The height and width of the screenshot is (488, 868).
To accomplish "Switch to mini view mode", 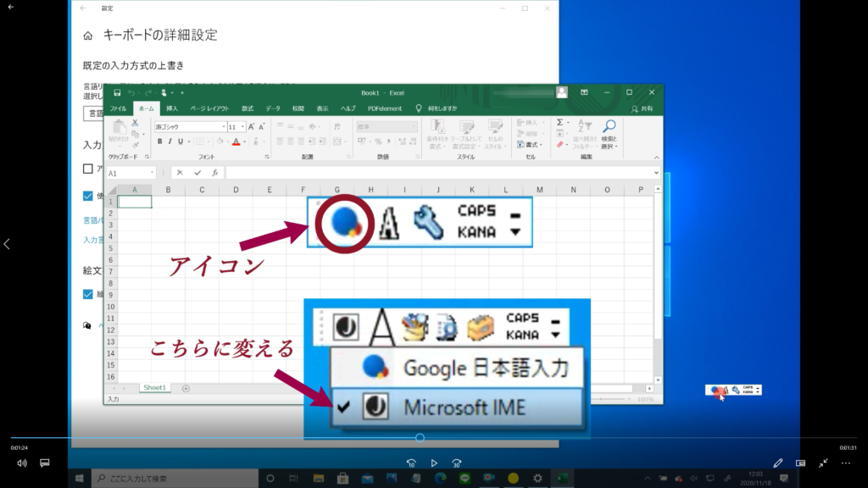I will (800, 463).
